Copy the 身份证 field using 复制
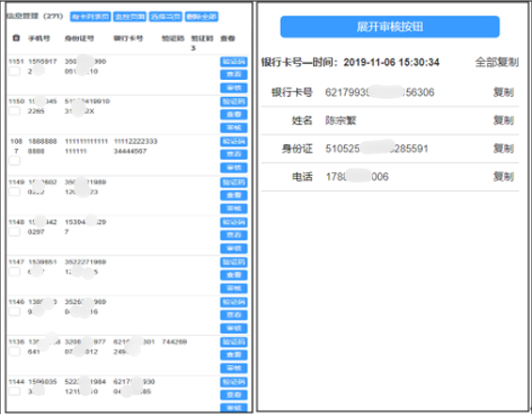Viewport: 532px width, 414px height. click(504, 149)
